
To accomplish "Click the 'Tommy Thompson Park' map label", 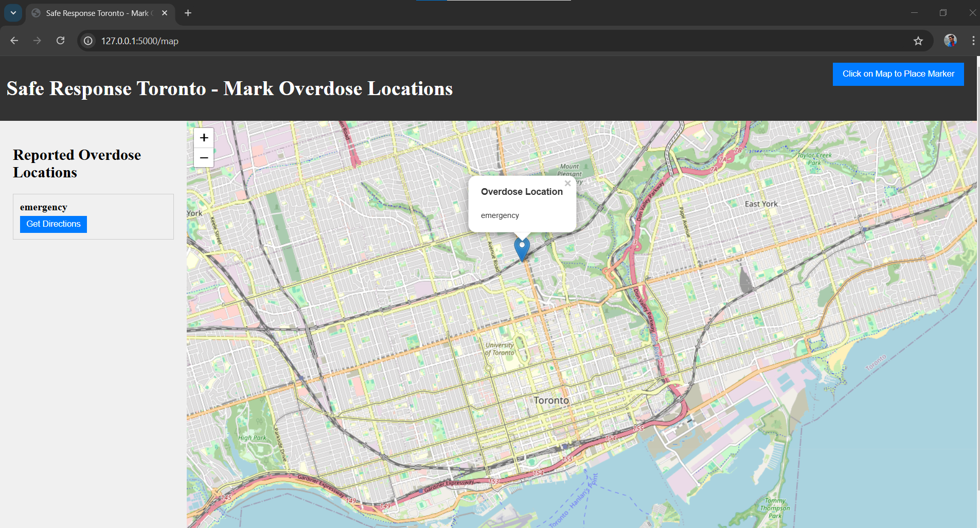I will click(775, 508).
